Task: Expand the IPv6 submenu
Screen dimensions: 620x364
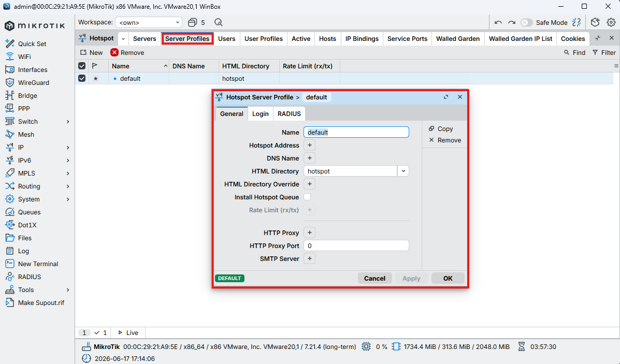Action: point(68,161)
